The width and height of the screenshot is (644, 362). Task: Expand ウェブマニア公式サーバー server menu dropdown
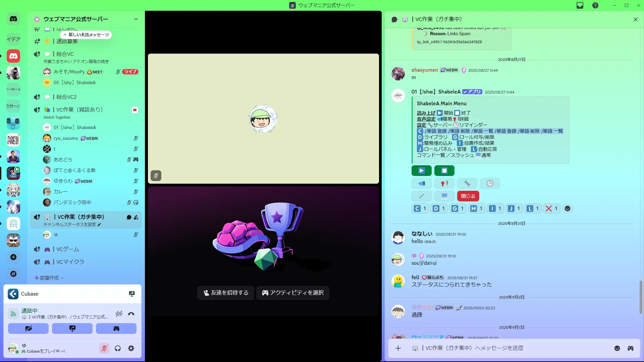pos(136,19)
